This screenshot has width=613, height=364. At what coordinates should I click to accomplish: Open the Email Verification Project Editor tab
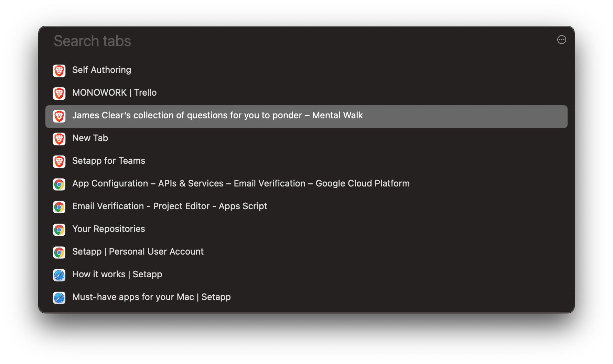170,206
